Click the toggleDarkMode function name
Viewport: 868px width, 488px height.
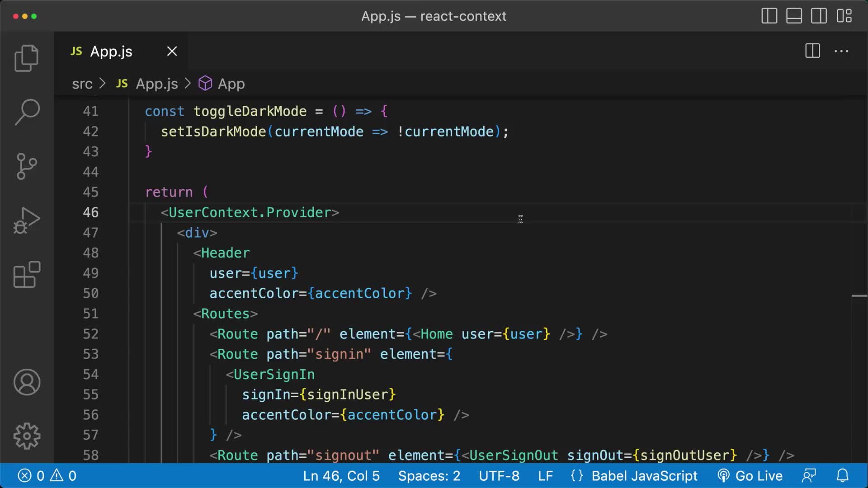click(x=250, y=111)
